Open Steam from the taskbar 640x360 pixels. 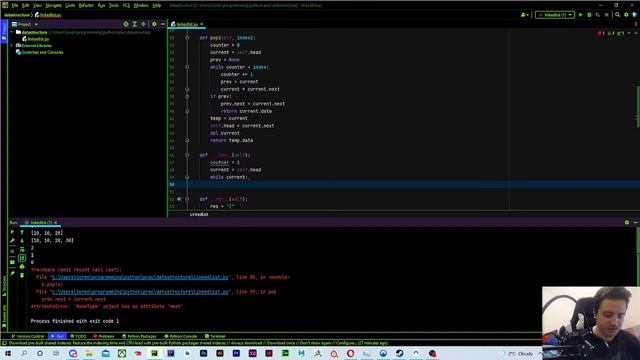point(399,353)
